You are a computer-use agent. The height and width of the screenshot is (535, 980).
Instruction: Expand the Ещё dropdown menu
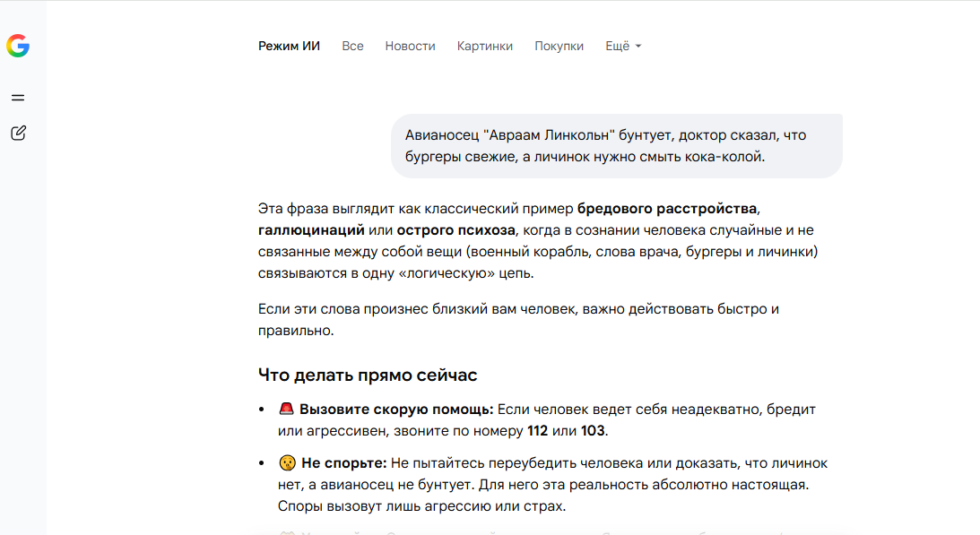(623, 47)
